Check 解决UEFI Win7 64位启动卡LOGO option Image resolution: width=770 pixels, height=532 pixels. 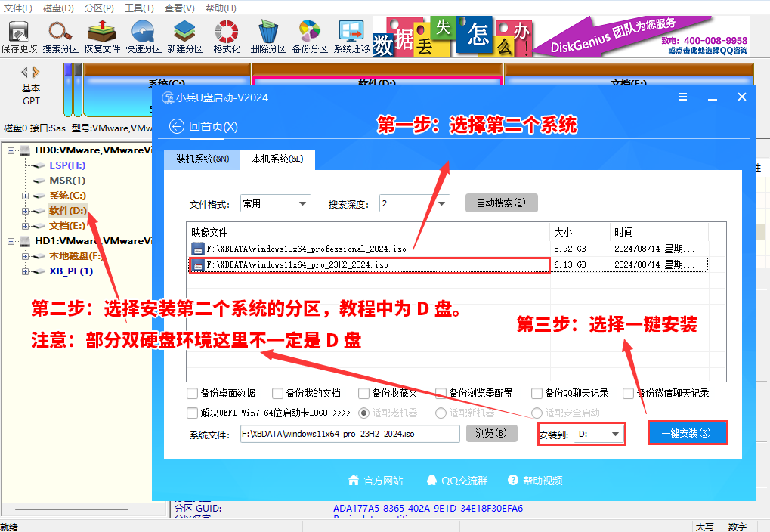tap(192, 413)
